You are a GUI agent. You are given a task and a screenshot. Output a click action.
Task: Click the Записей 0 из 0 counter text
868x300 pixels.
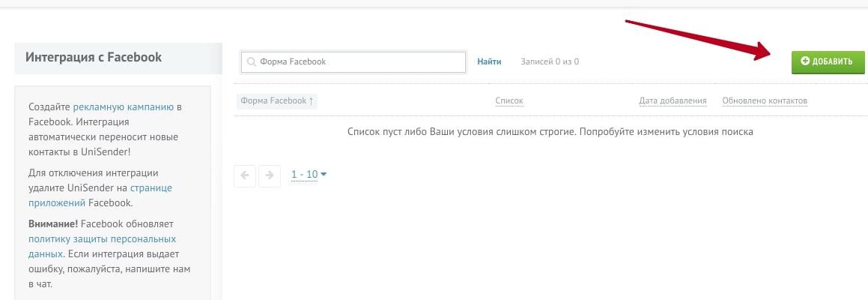point(550,61)
